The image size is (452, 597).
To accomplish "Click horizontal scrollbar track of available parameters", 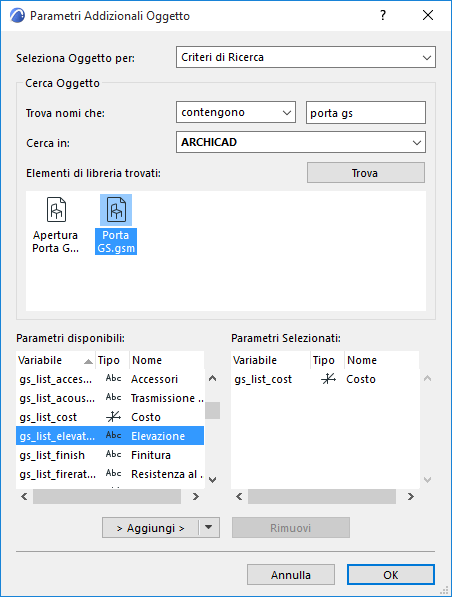I will (107, 496).
